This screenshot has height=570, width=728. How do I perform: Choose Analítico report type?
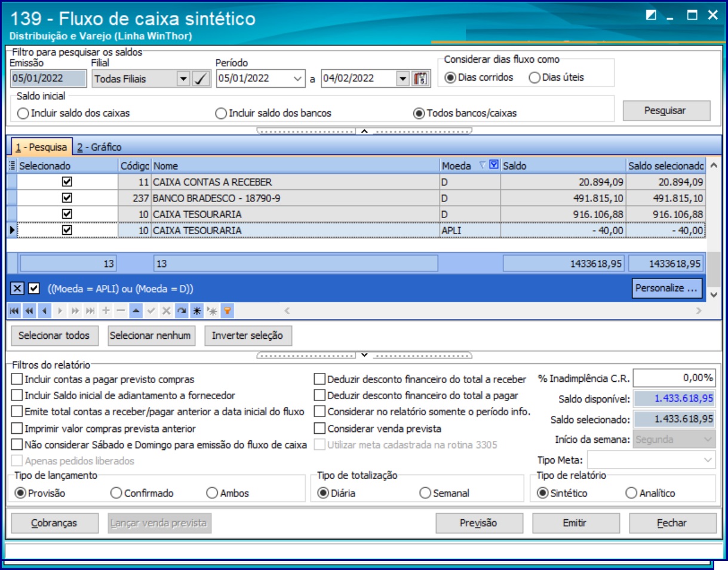[631, 493]
